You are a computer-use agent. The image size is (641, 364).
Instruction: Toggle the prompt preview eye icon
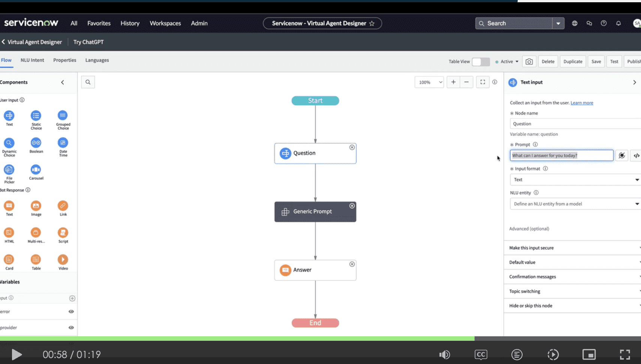pos(622,155)
